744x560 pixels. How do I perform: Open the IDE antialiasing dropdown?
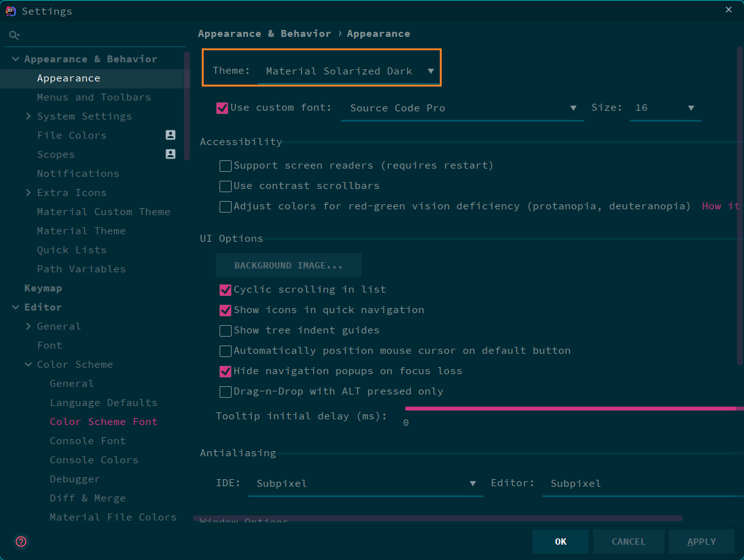(365, 484)
